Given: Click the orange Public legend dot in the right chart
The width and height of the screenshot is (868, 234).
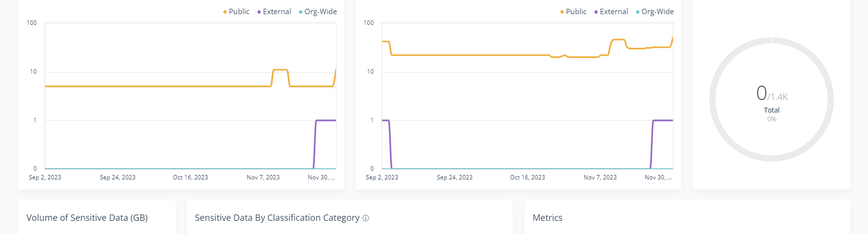Looking at the screenshot, I should [562, 12].
